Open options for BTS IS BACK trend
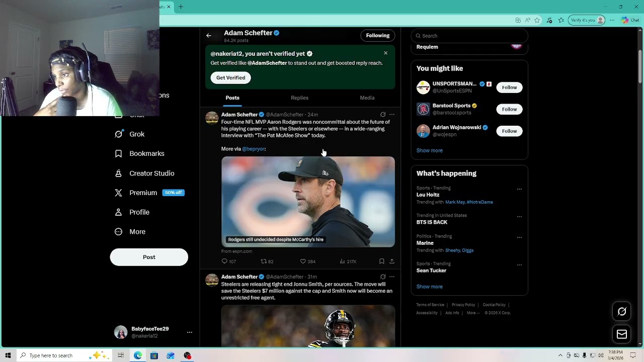This screenshot has height=362, width=644. pos(519,217)
